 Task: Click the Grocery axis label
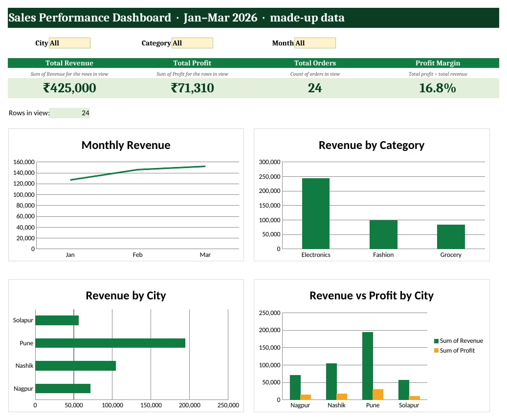pos(451,254)
